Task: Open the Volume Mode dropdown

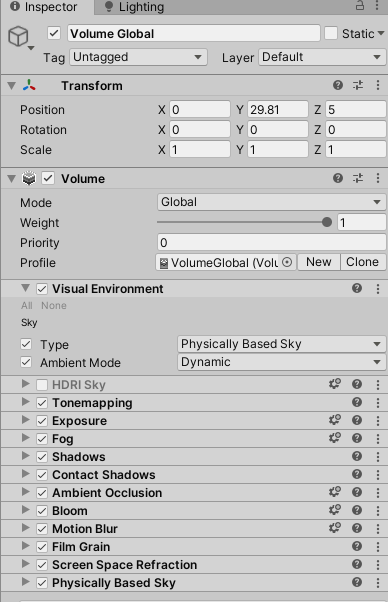Action: coord(271,202)
